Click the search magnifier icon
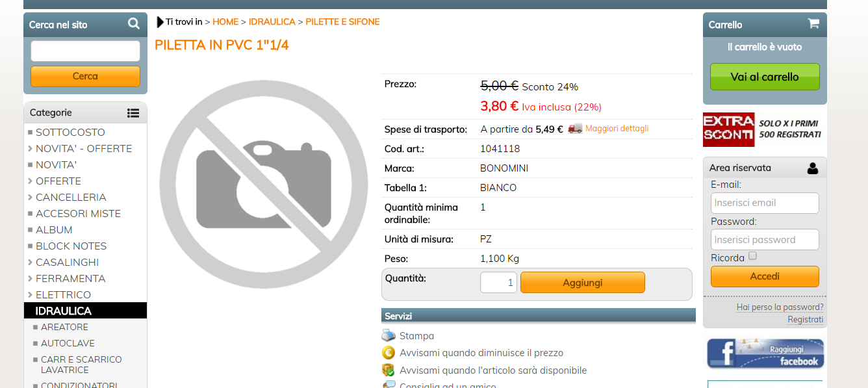Image resolution: width=868 pixels, height=388 pixels. tap(134, 24)
